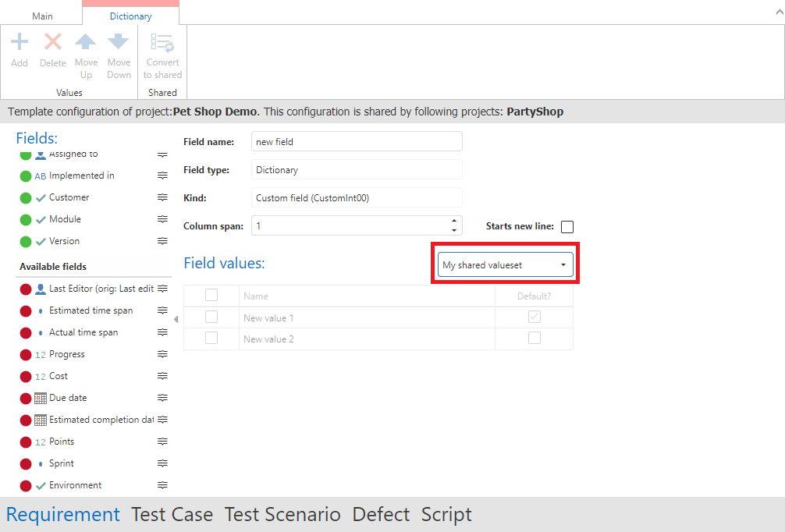This screenshot has height=532, width=785.
Task: Open the My shared valueset dropdown
Action: click(505, 265)
